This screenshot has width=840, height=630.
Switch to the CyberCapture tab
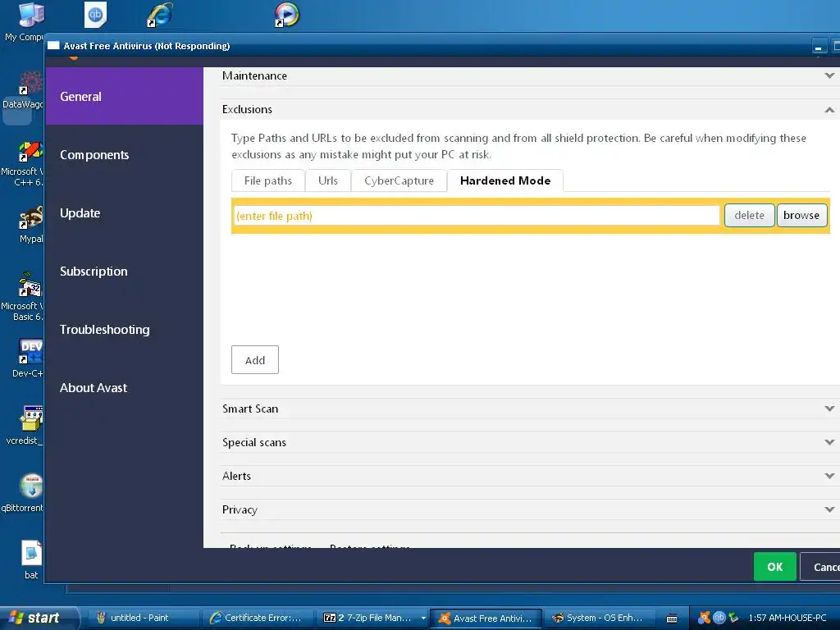(x=399, y=180)
